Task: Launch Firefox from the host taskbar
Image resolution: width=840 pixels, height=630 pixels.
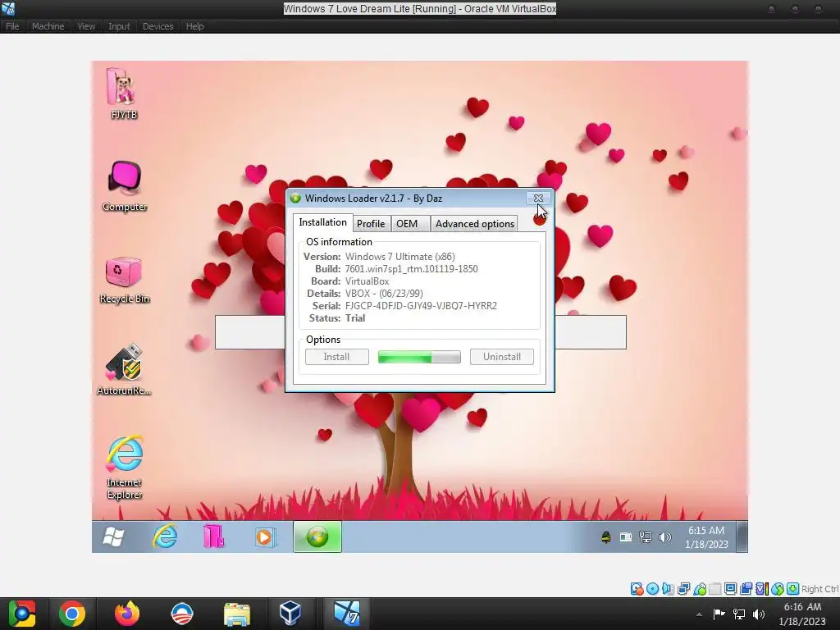Action: click(x=127, y=614)
